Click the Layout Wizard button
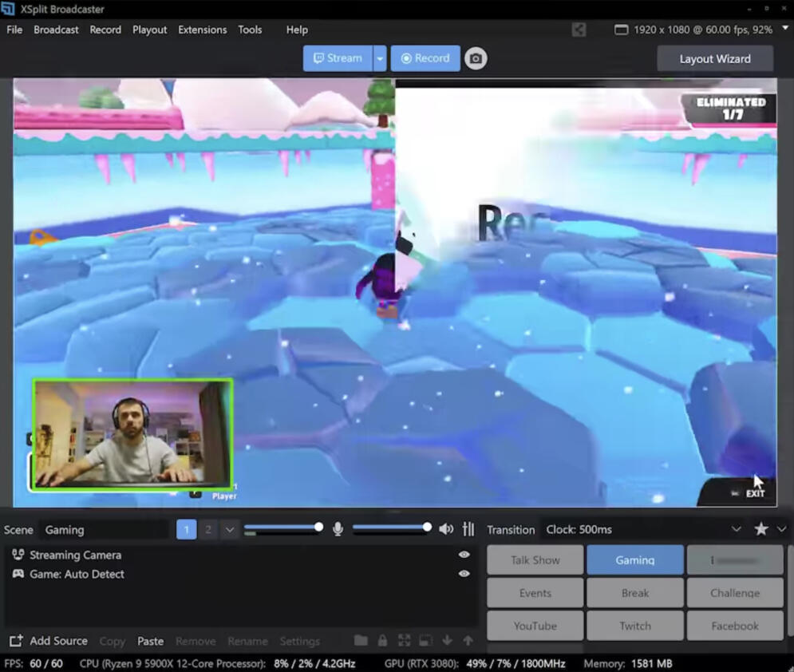This screenshot has width=794, height=672. 714,58
